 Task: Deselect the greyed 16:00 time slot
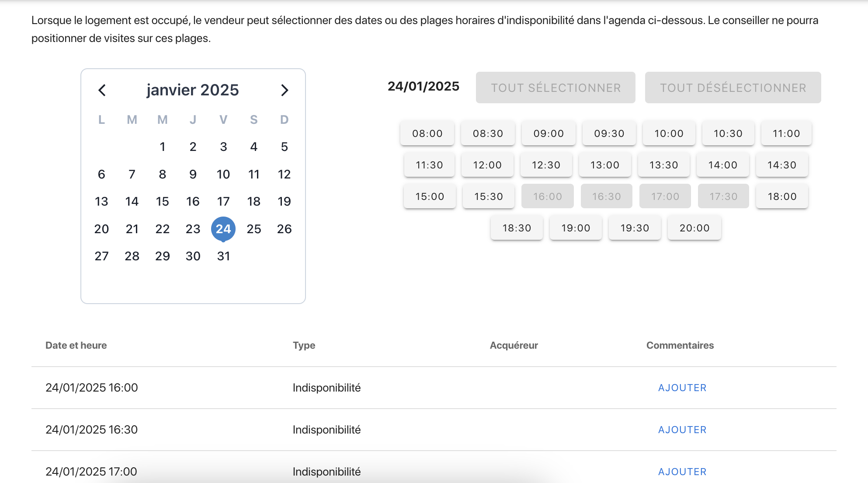(547, 196)
